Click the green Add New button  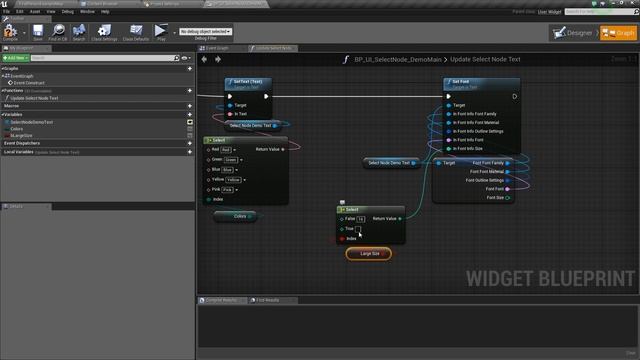tap(16, 58)
